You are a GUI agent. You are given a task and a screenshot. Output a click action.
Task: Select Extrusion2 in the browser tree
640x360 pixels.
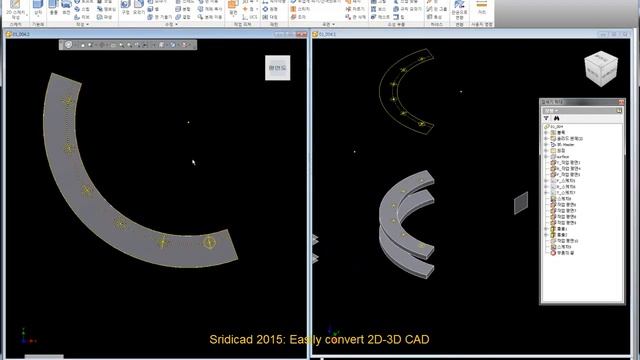559,235
